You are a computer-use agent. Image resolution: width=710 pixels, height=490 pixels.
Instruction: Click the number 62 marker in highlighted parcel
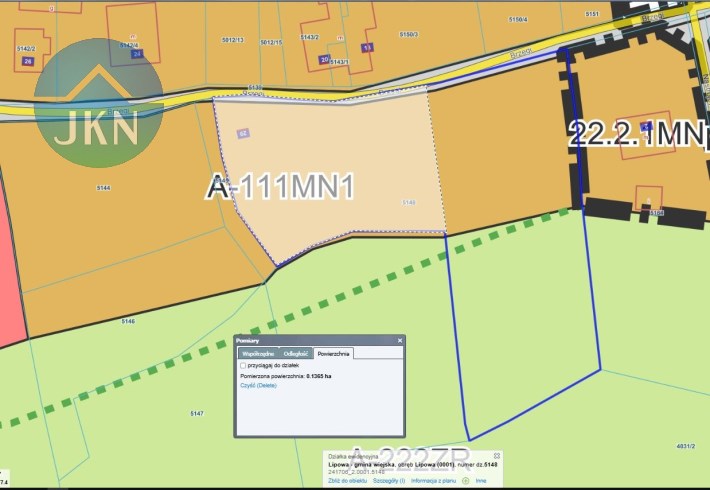(243, 133)
